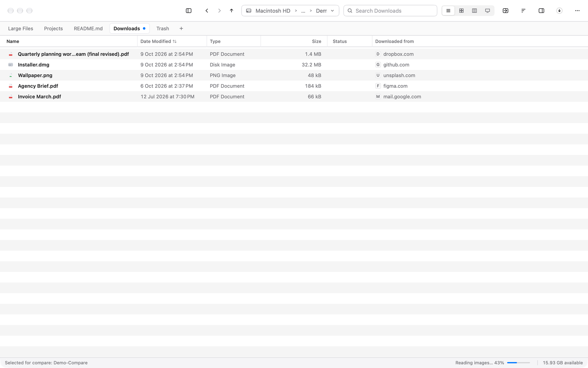Sort by the Type column header
This screenshot has width=588, height=368.
[x=215, y=41]
